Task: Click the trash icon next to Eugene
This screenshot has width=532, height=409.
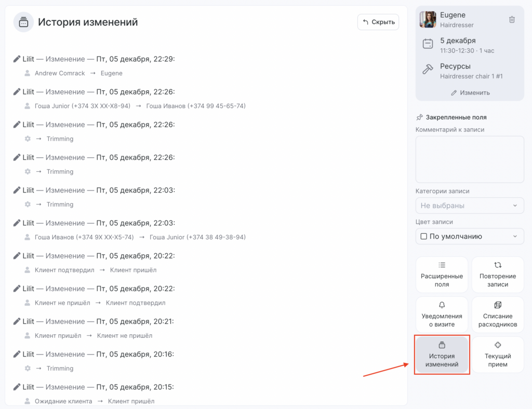Action: 512,20
